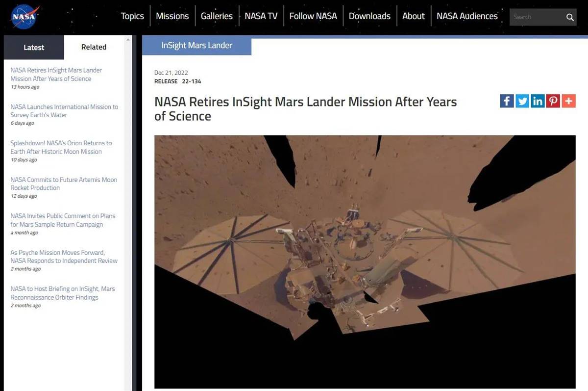The height and width of the screenshot is (391, 588).
Task: Open 'As Psyche Mission Moves Forward' article
Action: click(64, 257)
